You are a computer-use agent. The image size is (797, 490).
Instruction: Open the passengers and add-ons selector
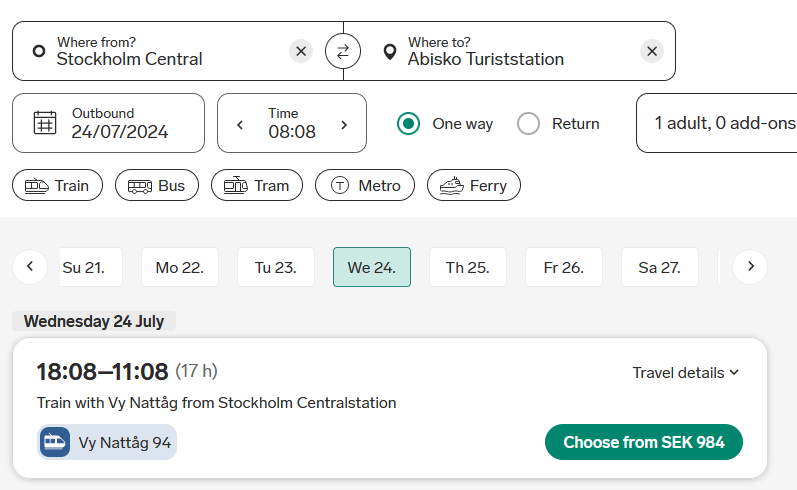(720, 123)
